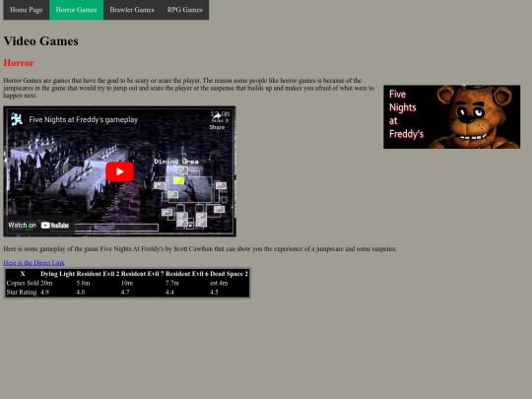Select the Horror Games nav item
The height and width of the screenshot is (399, 532).
pos(76,10)
